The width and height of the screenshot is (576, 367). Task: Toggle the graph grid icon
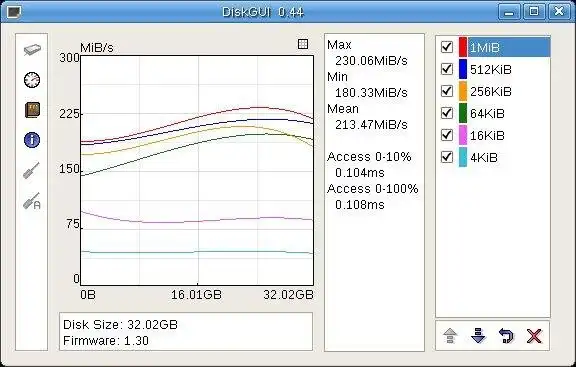click(303, 44)
